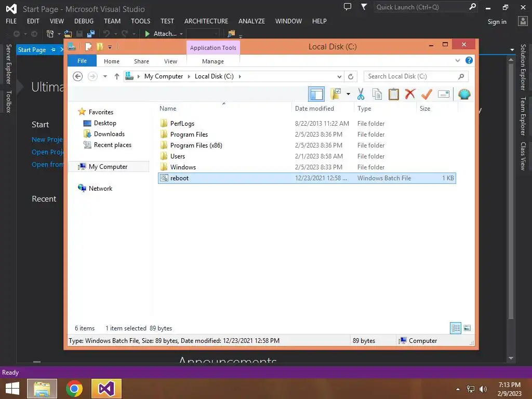
Task: Open the Solution Explorer side tab
Action: click(523, 67)
